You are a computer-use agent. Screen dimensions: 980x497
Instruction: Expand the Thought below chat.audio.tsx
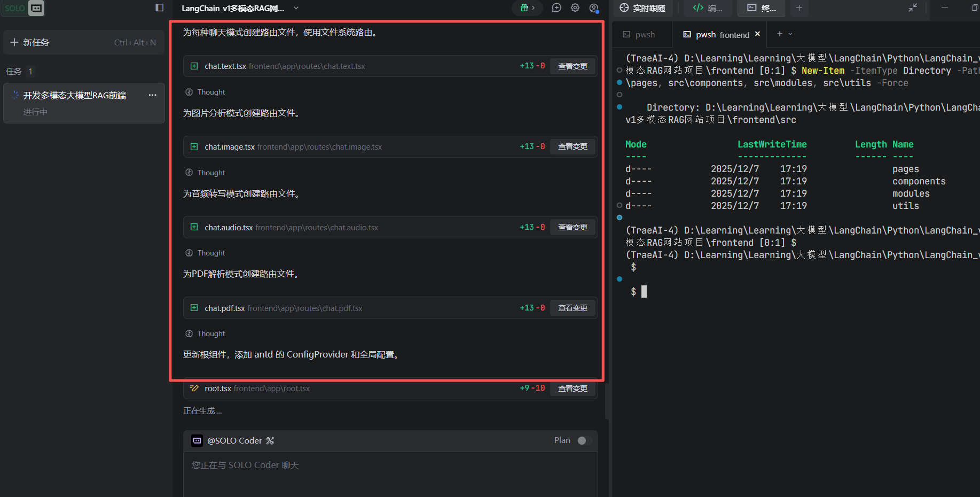click(x=205, y=253)
